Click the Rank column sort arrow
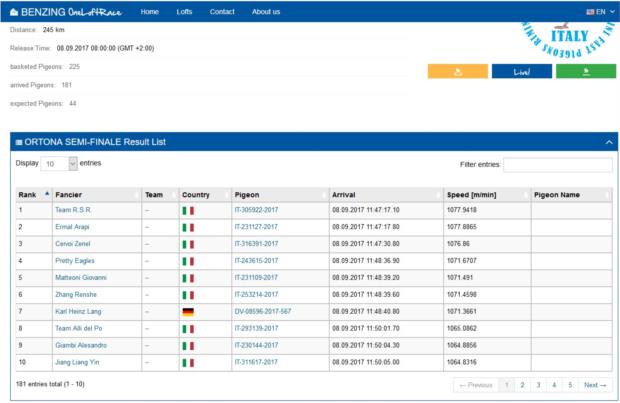The width and height of the screenshot is (620, 403). 46,194
